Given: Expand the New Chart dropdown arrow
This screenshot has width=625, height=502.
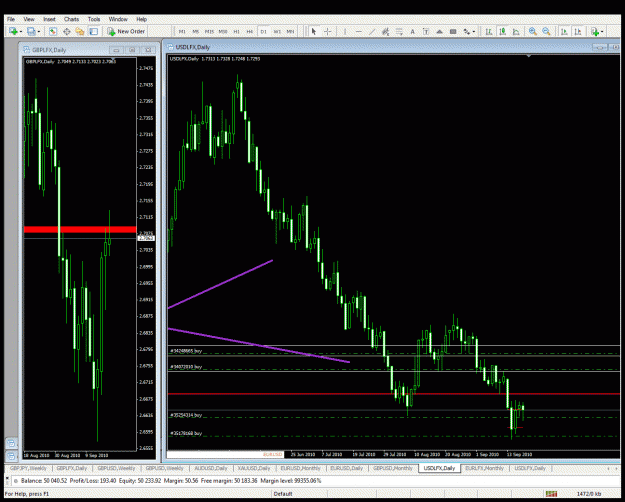Looking at the screenshot, I should pos(20,32).
